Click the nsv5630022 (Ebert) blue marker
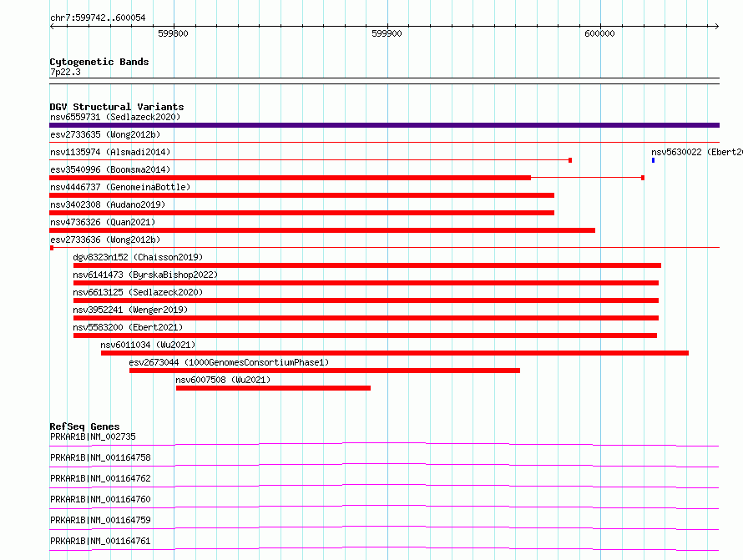 pos(653,160)
